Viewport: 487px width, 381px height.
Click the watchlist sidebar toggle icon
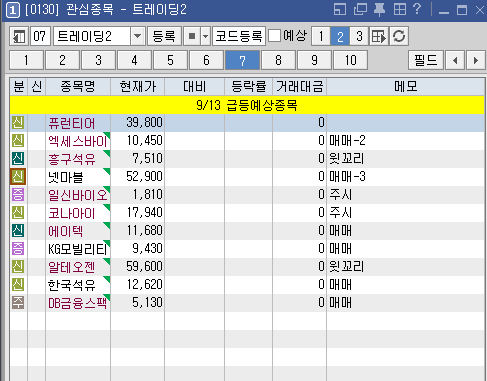pyautogui.click(x=19, y=36)
